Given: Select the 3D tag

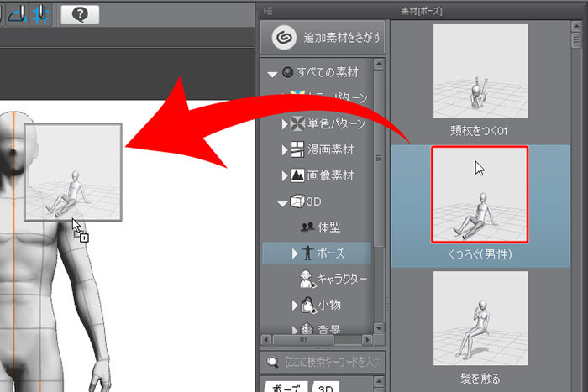Looking at the screenshot, I should (x=326, y=387).
